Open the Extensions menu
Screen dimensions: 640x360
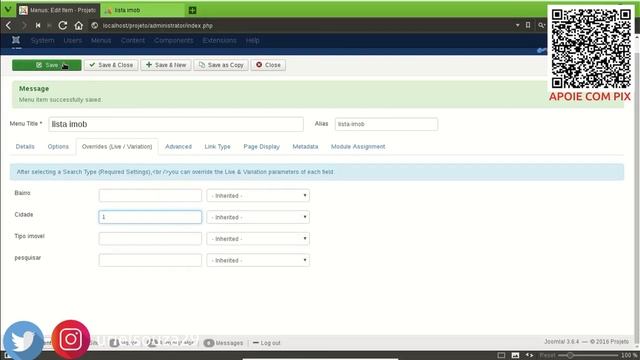[x=219, y=40]
